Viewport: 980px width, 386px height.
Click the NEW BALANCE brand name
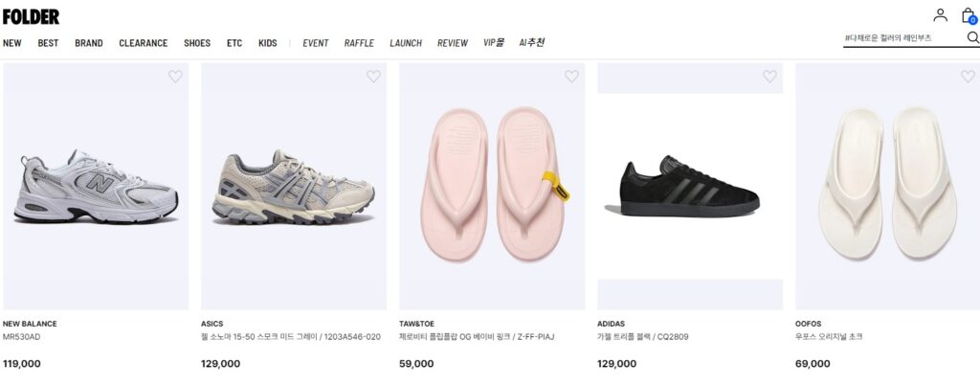(x=30, y=324)
